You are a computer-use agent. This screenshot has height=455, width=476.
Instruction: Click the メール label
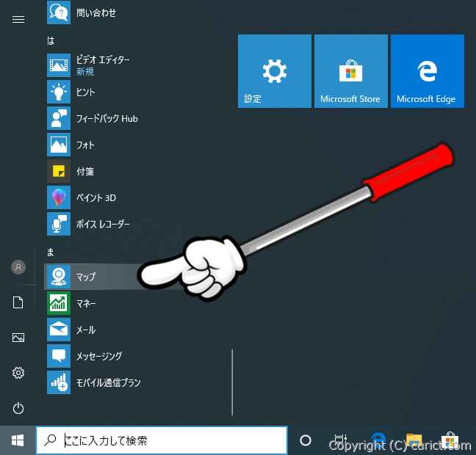click(86, 330)
